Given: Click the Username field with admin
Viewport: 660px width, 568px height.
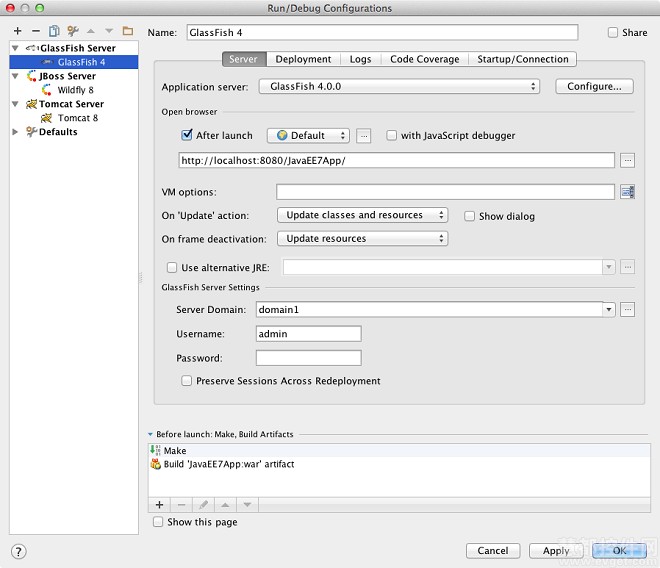Looking at the screenshot, I should pos(308,334).
